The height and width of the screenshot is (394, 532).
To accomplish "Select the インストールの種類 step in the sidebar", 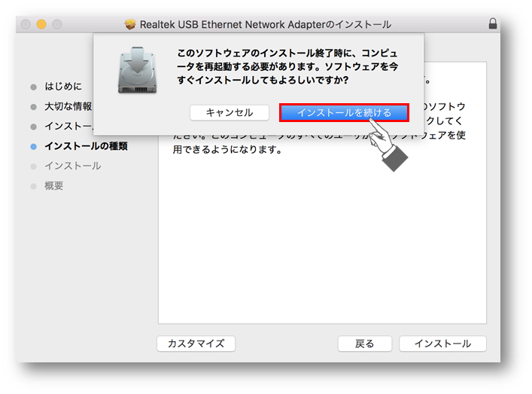I will tap(87, 146).
